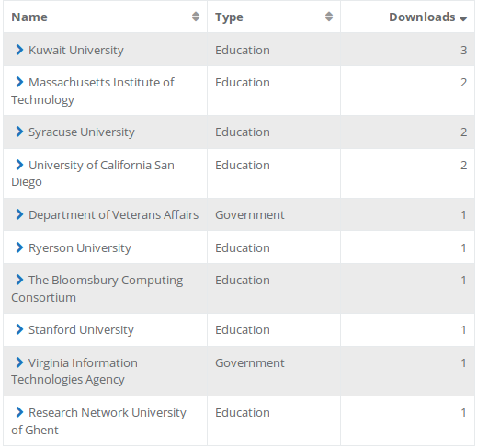
Task: Expand Massachusetts Institute of Technology row chevron
Action: 19,82
